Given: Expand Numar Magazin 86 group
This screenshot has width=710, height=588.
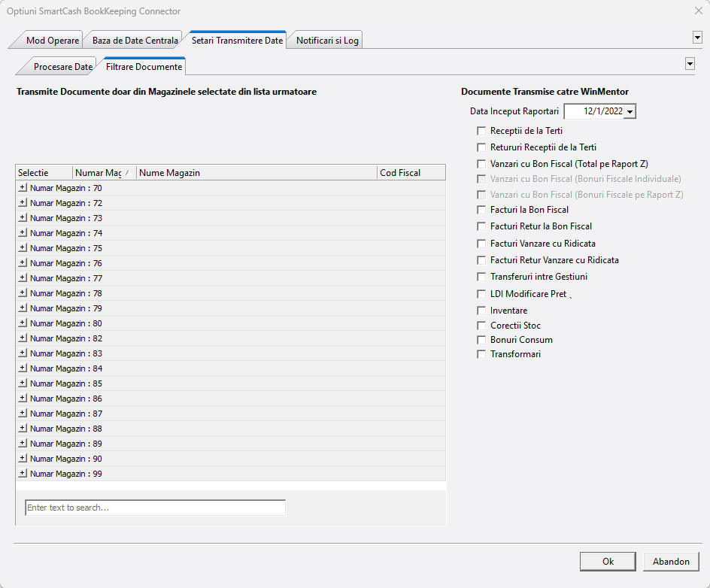Looking at the screenshot, I should point(23,398).
